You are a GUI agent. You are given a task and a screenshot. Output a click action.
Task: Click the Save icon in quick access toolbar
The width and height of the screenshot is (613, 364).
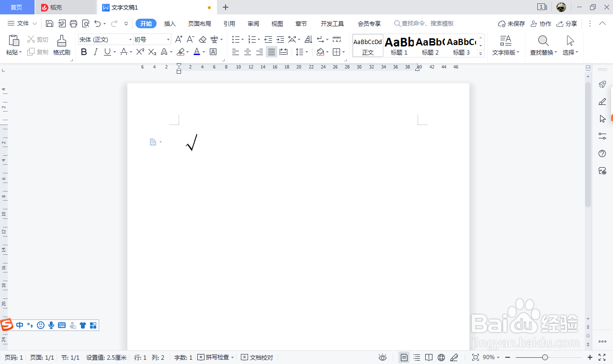tap(49, 23)
